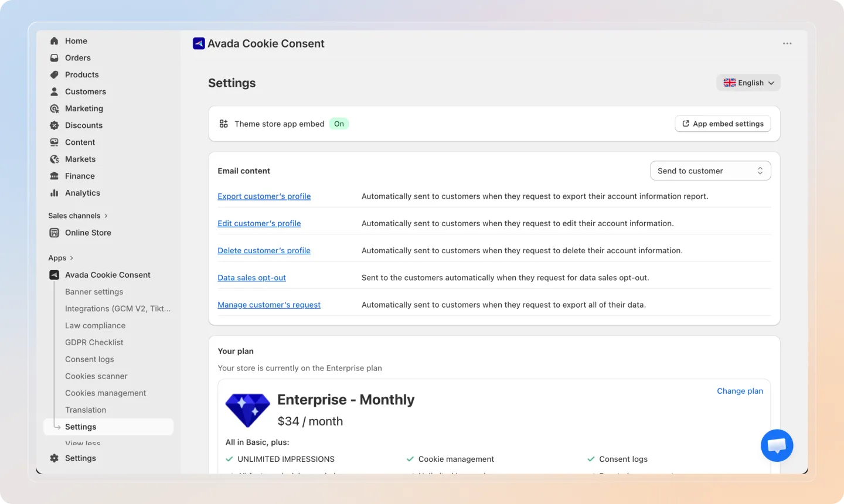Open the Send to customer dropdown

[x=710, y=171]
